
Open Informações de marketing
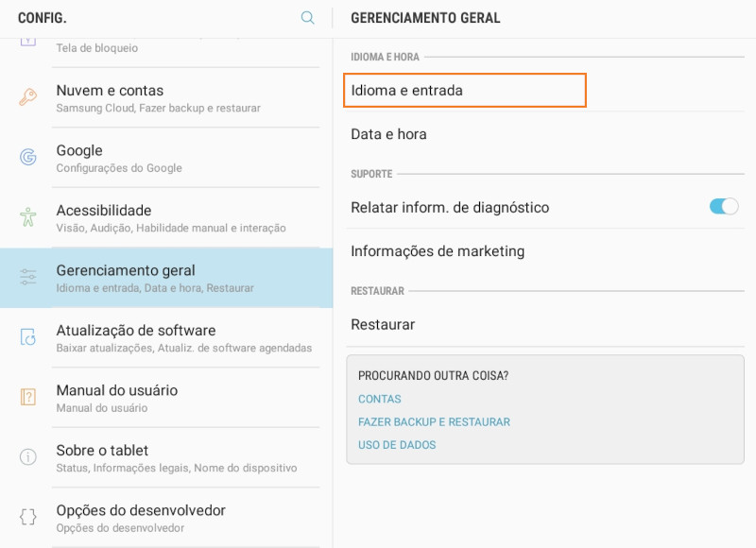pos(545,251)
